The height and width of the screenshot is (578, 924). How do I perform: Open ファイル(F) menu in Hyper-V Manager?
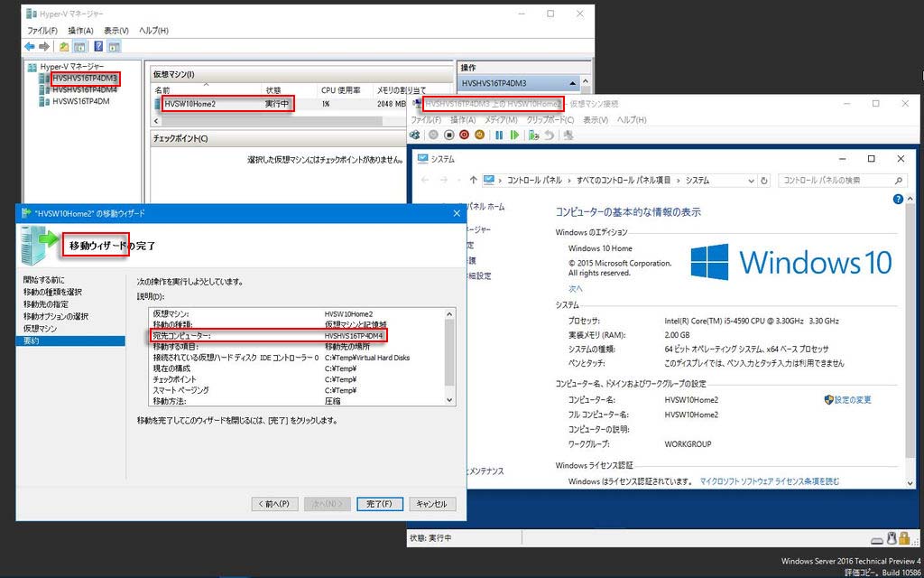coord(42,31)
